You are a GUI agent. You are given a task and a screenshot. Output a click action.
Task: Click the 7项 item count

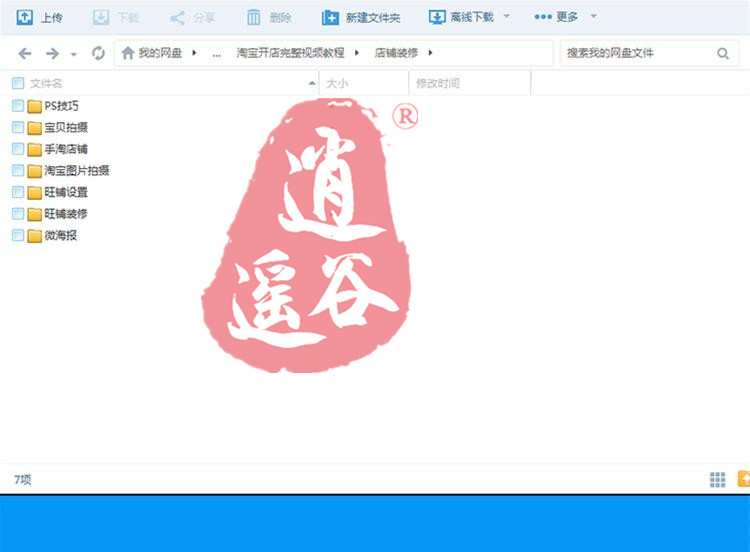(22, 480)
